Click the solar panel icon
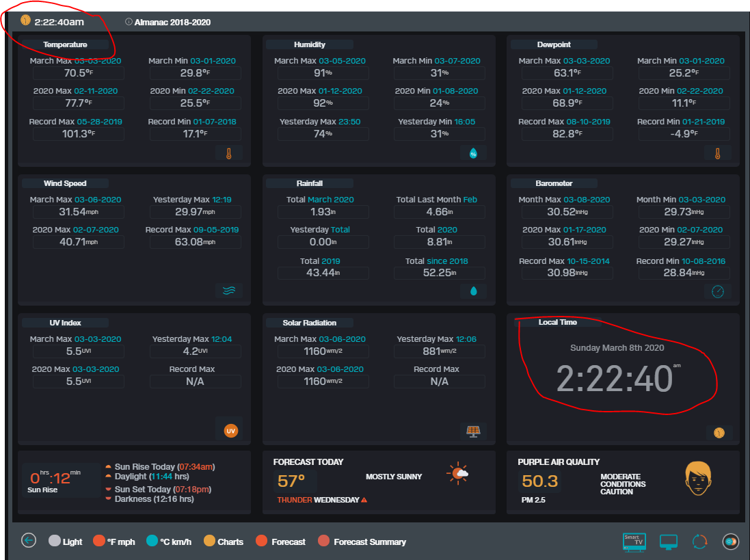The height and width of the screenshot is (560, 750). click(x=474, y=431)
